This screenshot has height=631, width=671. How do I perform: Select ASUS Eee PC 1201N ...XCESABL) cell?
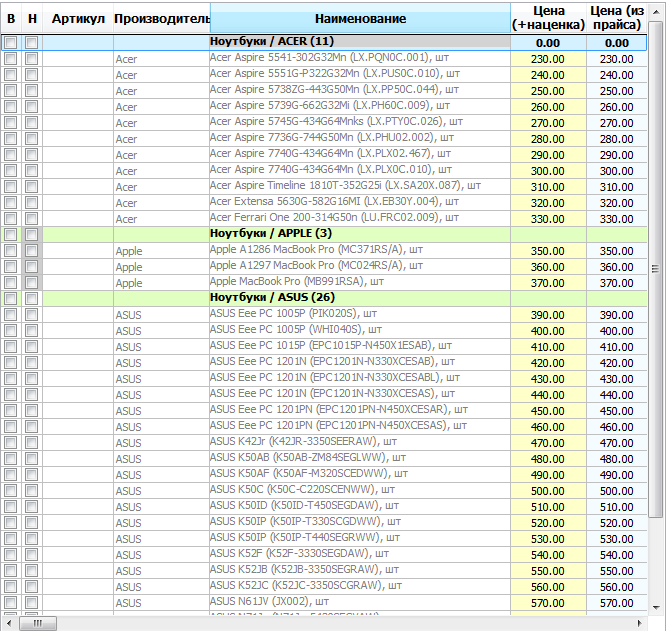360,379
